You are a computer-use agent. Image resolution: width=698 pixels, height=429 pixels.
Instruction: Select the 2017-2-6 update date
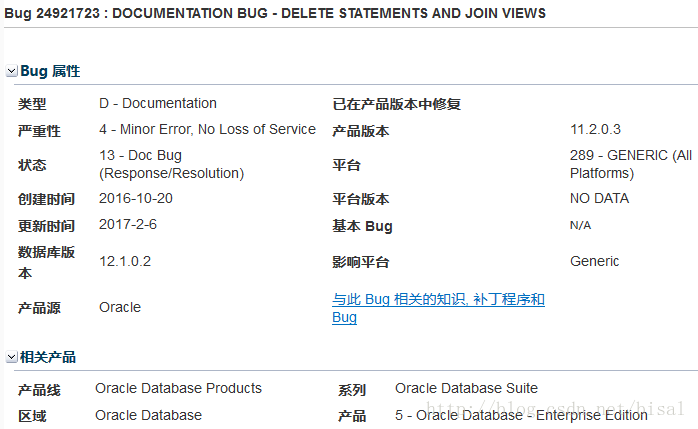coord(127,224)
